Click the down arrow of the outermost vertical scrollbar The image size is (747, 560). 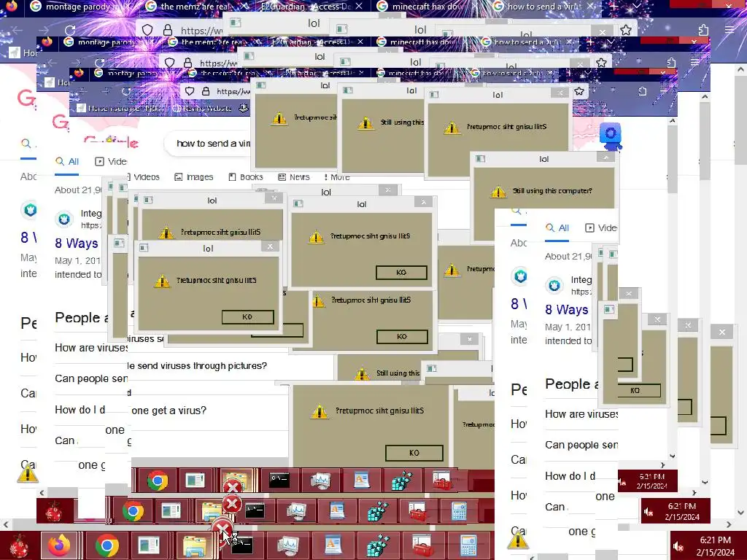pyautogui.click(x=741, y=513)
